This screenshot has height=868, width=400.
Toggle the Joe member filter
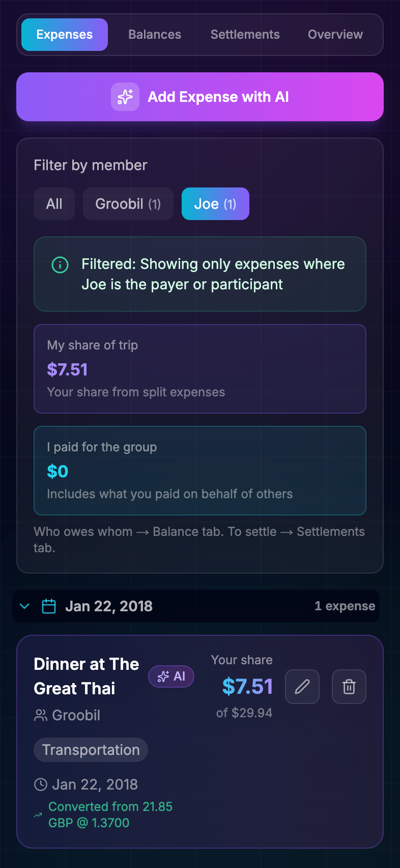215,204
